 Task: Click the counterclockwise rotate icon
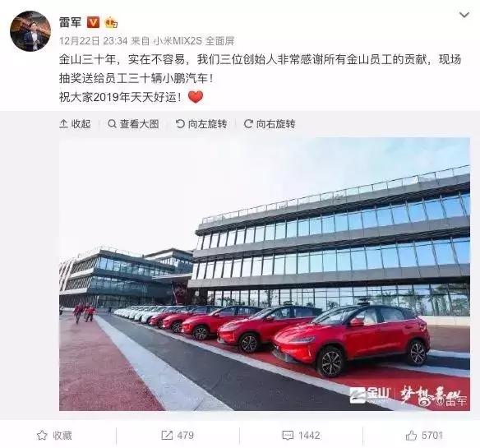pos(180,124)
